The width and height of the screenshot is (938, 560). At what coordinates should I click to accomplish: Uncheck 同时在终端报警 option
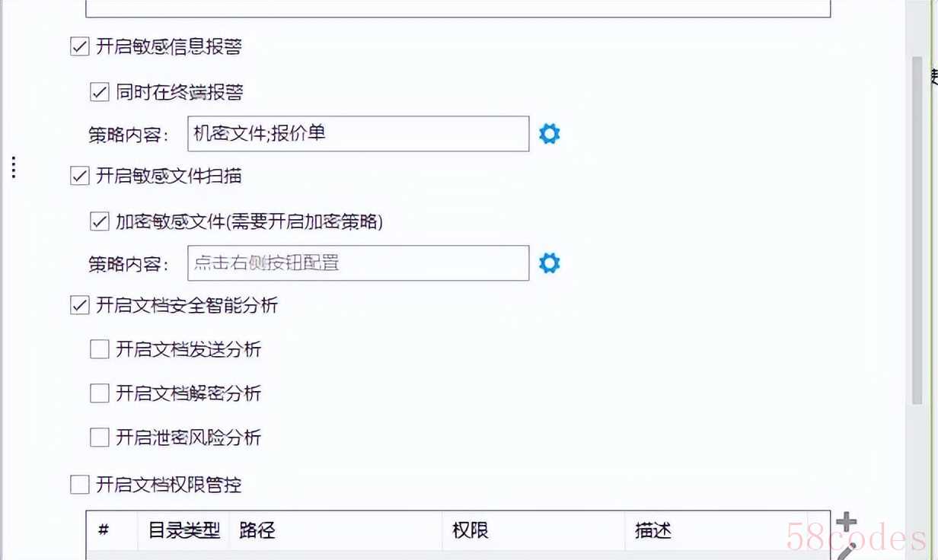(x=100, y=92)
